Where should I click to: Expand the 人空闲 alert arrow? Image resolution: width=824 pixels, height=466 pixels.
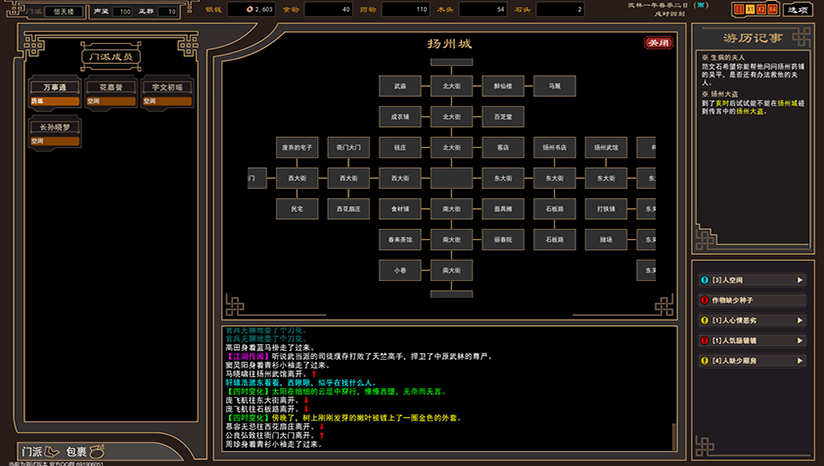click(801, 279)
